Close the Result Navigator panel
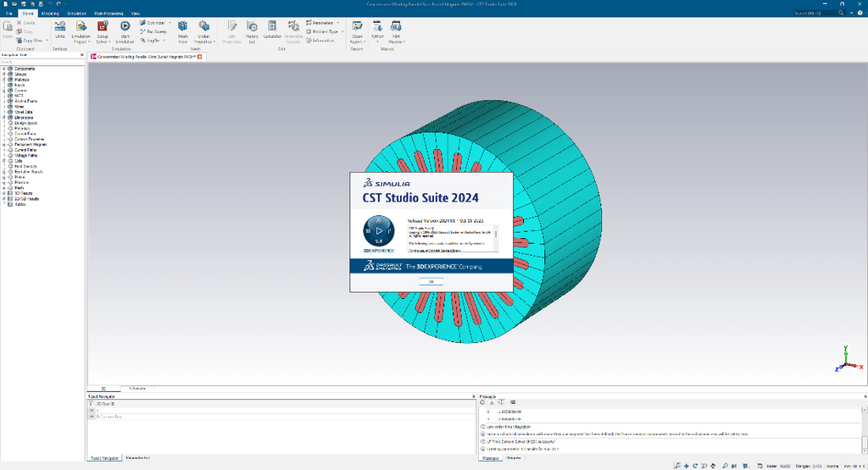Screen dimensions: 868x470 [473, 396]
